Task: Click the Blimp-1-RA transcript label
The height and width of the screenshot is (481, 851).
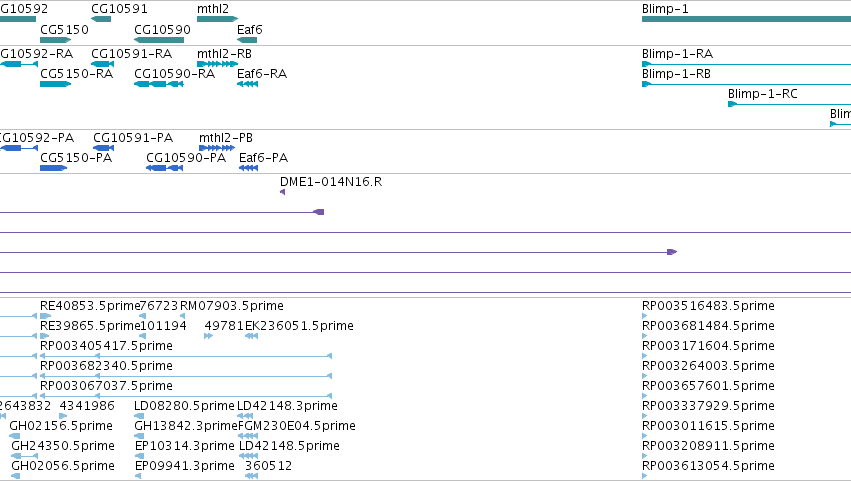Action: click(x=677, y=54)
